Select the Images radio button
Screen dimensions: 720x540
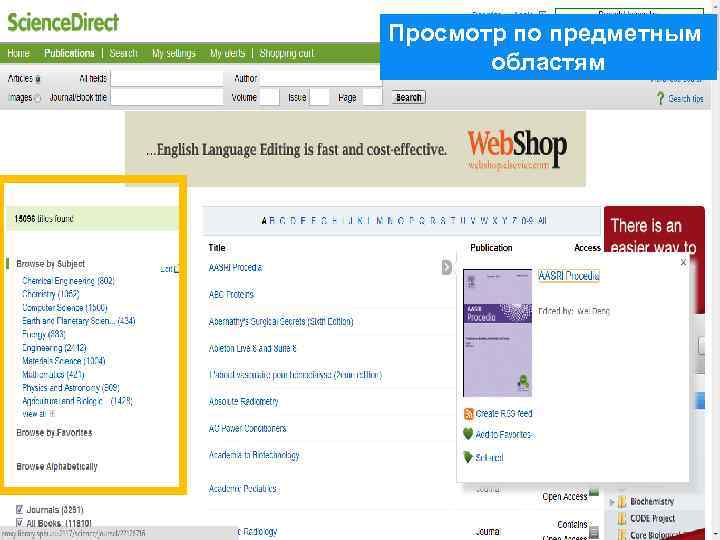(38, 98)
